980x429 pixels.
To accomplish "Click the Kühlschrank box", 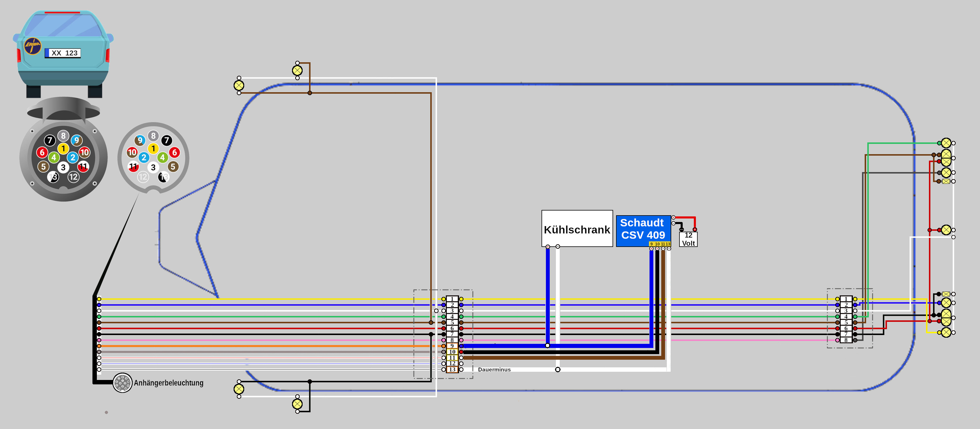I will pos(577,228).
